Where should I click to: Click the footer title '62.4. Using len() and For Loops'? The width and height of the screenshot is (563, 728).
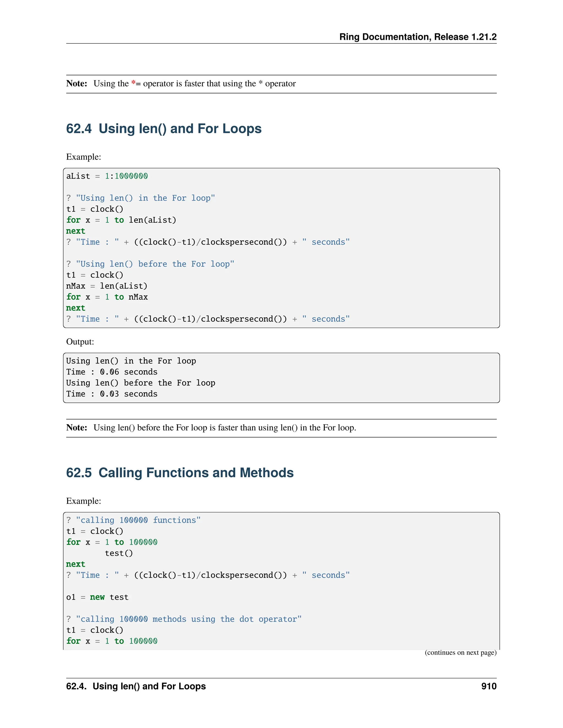(136, 686)
